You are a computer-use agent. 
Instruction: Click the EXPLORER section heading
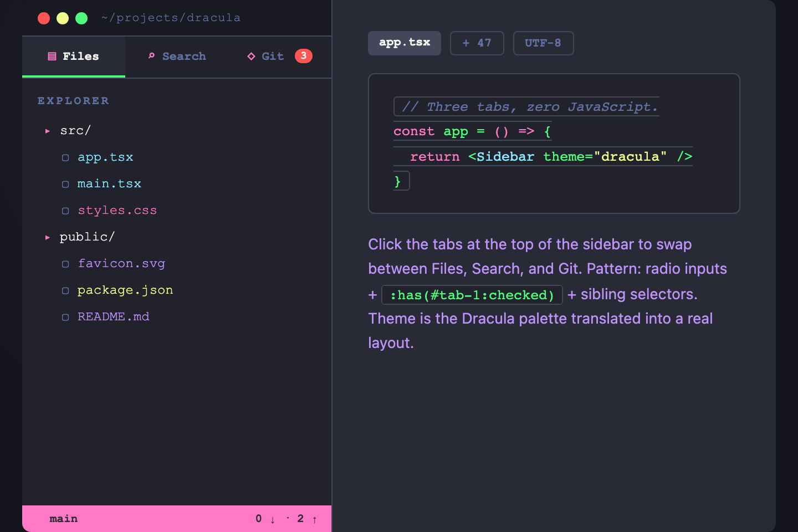[73, 101]
